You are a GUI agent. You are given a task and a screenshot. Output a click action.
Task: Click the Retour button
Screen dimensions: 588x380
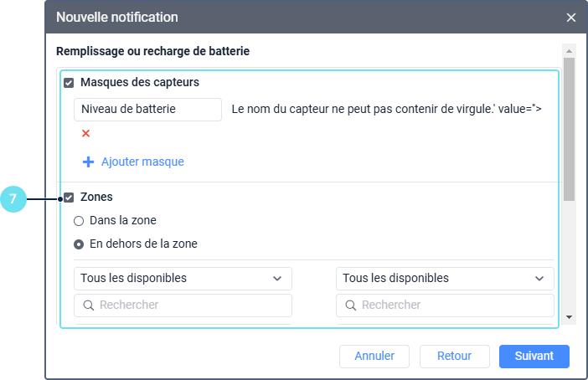click(454, 356)
